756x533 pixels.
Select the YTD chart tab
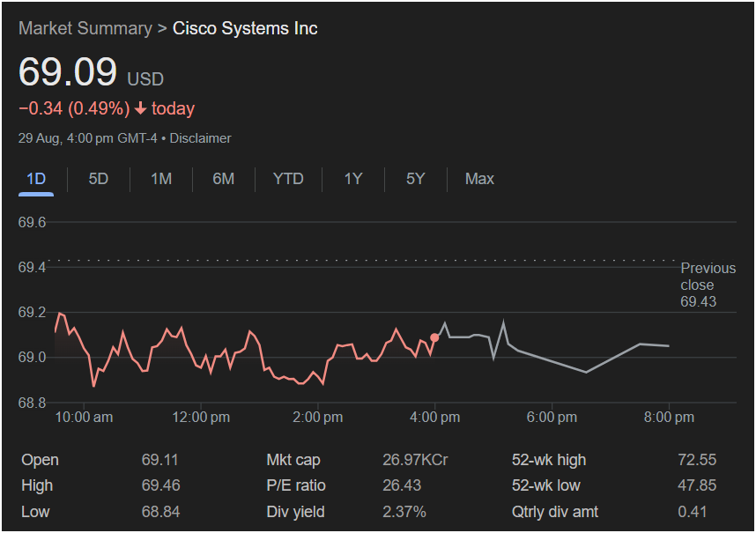coord(288,179)
